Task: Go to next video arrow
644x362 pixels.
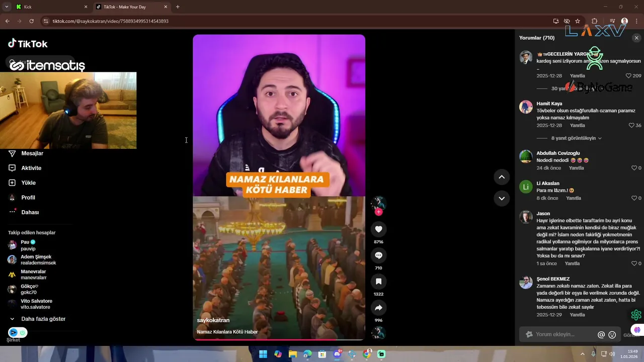Action: pos(502,198)
